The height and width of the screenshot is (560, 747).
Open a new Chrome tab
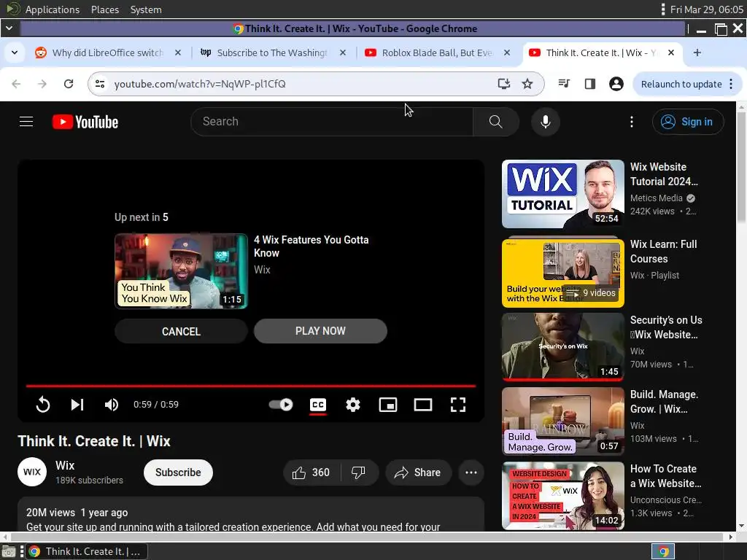click(x=697, y=52)
